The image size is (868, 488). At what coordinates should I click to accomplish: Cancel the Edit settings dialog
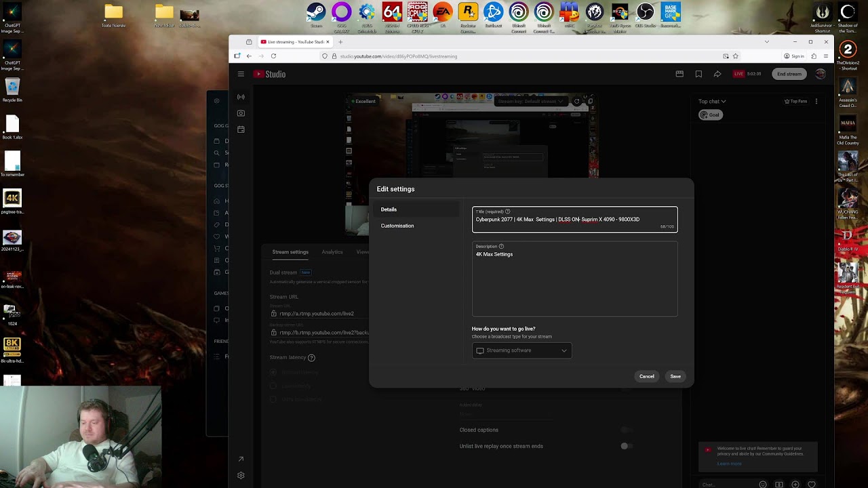647,376
